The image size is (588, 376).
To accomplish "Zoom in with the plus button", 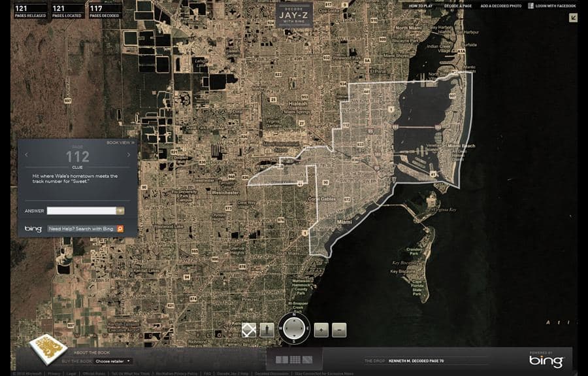I will click(321, 330).
